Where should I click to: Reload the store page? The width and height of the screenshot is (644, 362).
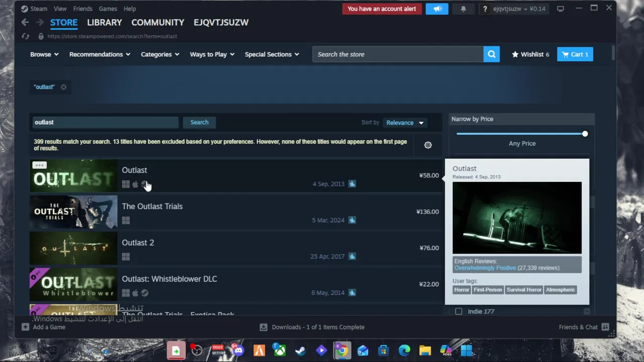coord(25,36)
